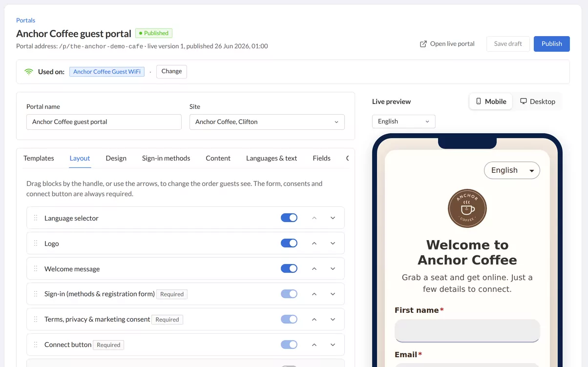Switch to the Design tab

116,158
